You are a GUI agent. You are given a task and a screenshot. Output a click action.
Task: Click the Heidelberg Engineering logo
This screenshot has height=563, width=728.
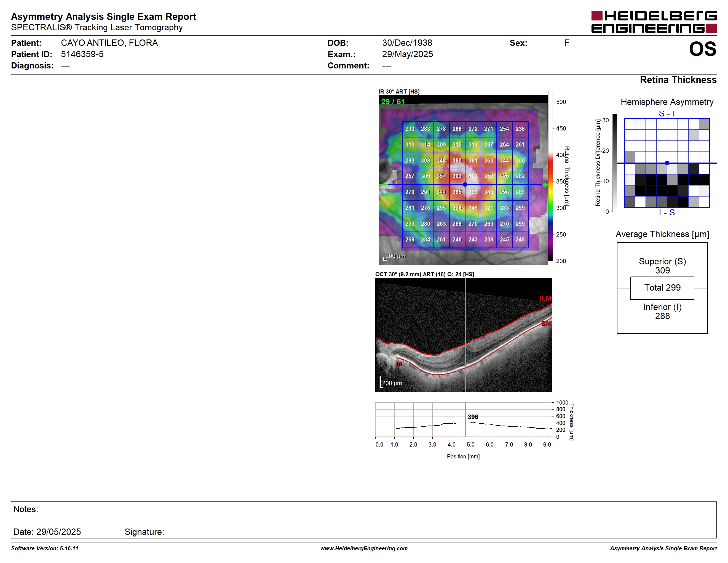(x=654, y=22)
